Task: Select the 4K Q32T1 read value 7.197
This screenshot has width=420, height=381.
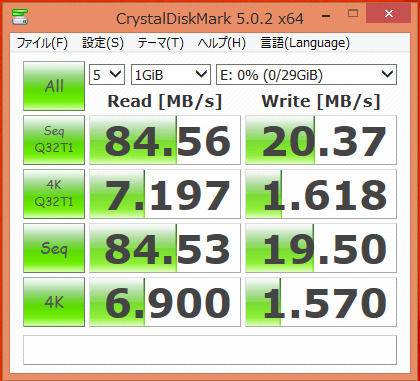Action: tap(165, 194)
